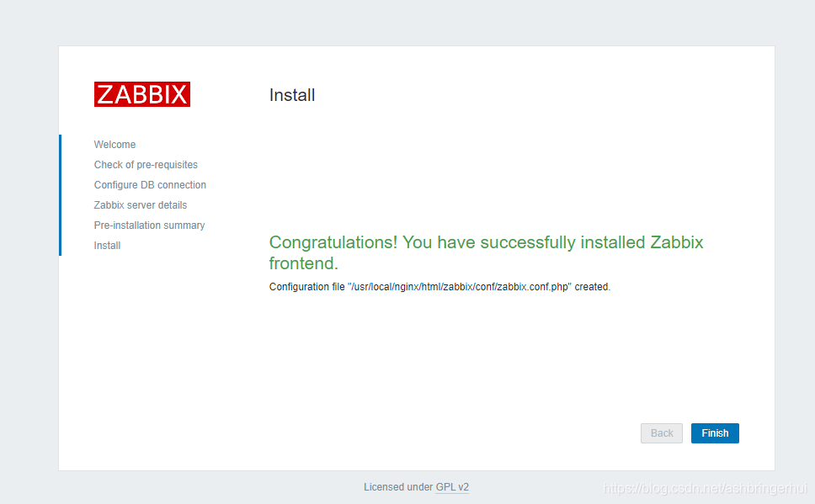Select the Install step in sidebar
This screenshot has height=504, width=815.
pyautogui.click(x=107, y=245)
